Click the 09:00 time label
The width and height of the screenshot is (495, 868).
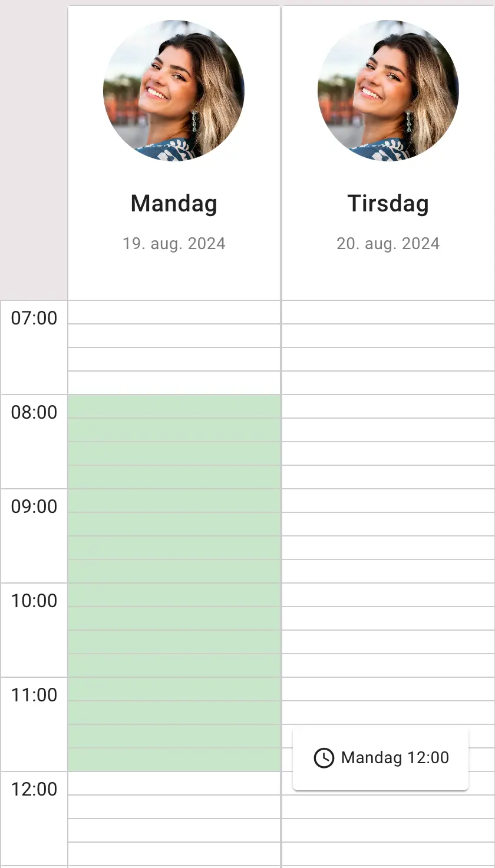pos(34,507)
